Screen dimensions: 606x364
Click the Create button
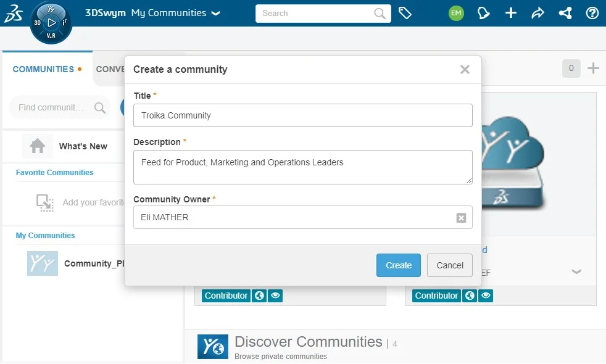399,265
